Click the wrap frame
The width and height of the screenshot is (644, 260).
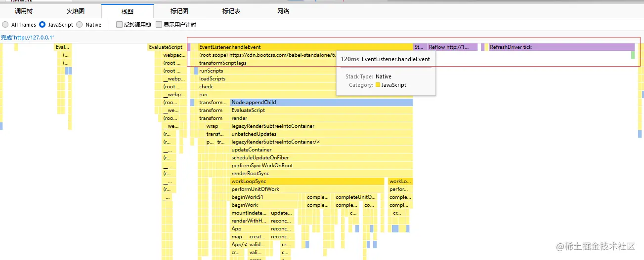[214, 126]
